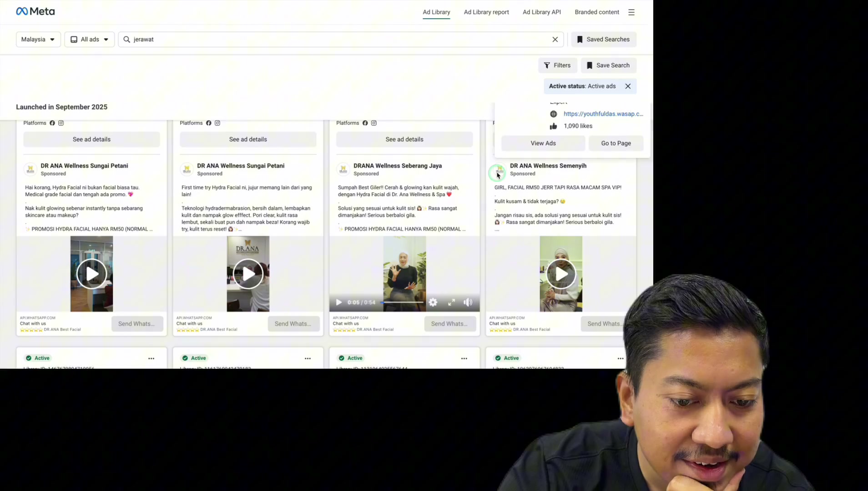Focus the jerawat search input field
The width and height of the screenshot is (868, 491).
click(x=341, y=40)
